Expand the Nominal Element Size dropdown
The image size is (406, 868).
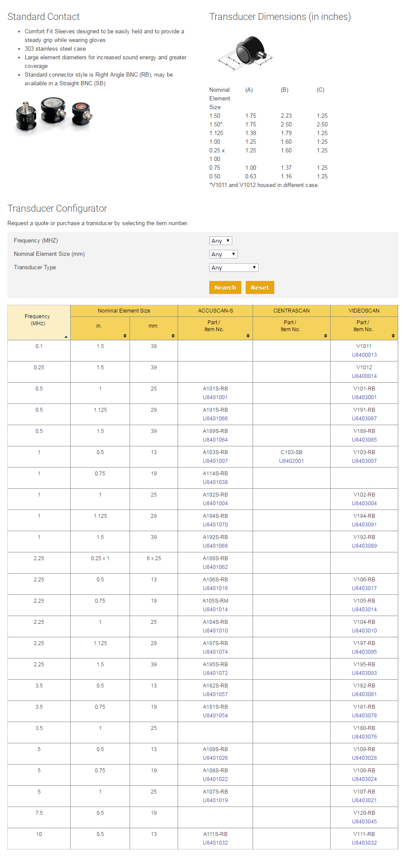click(x=223, y=254)
